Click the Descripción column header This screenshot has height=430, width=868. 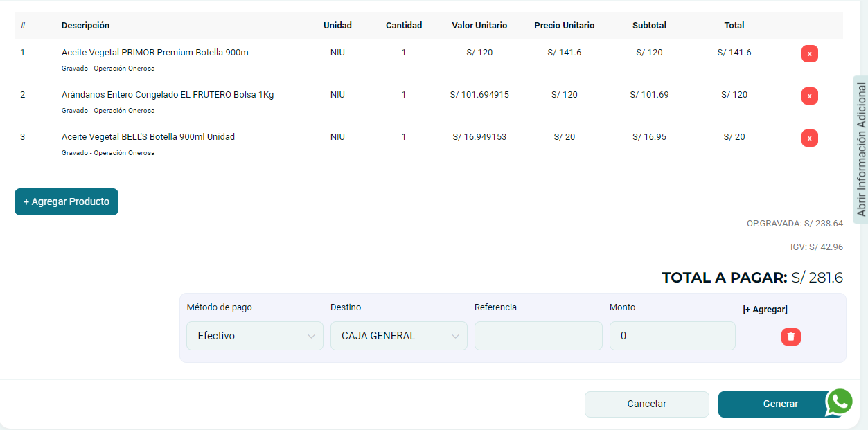(85, 26)
